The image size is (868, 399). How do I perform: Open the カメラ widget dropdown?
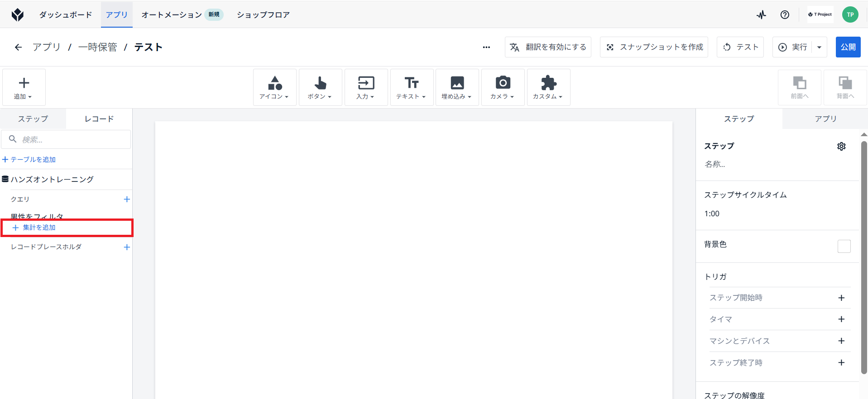[503, 87]
